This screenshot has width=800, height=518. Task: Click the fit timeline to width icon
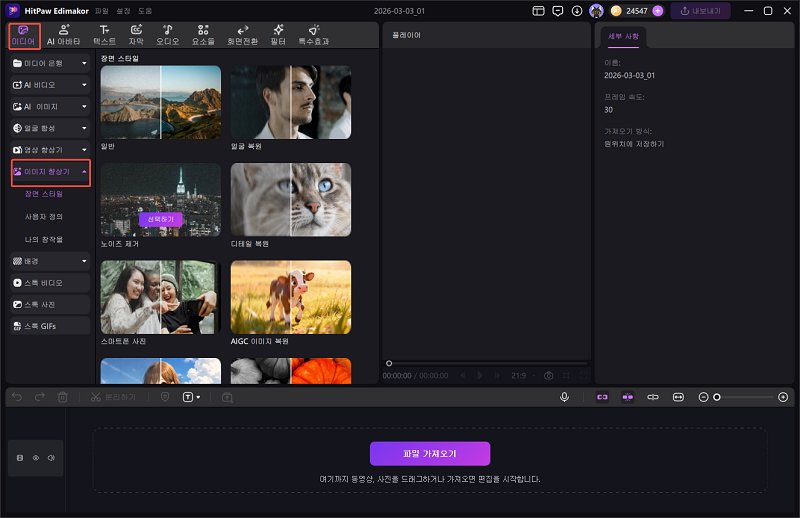click(678, 397)
